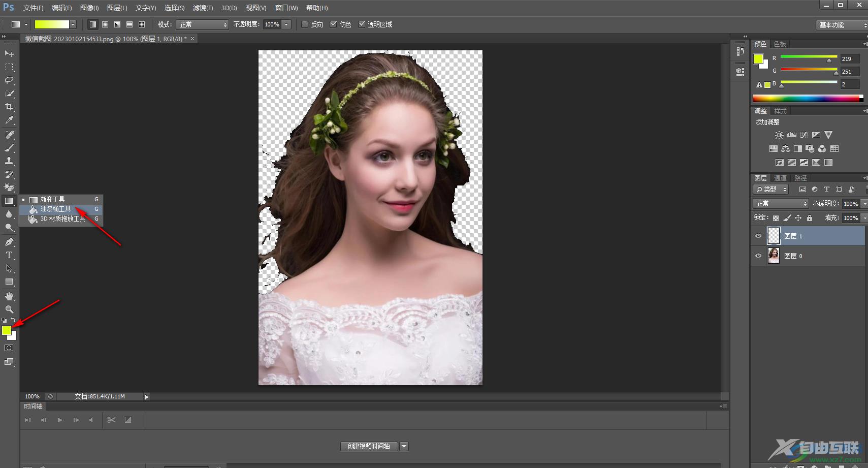Choose 3D 材质拖放工具 from the flyout
The width and height of the screenshot is (868, 468).
coord(61,219)
